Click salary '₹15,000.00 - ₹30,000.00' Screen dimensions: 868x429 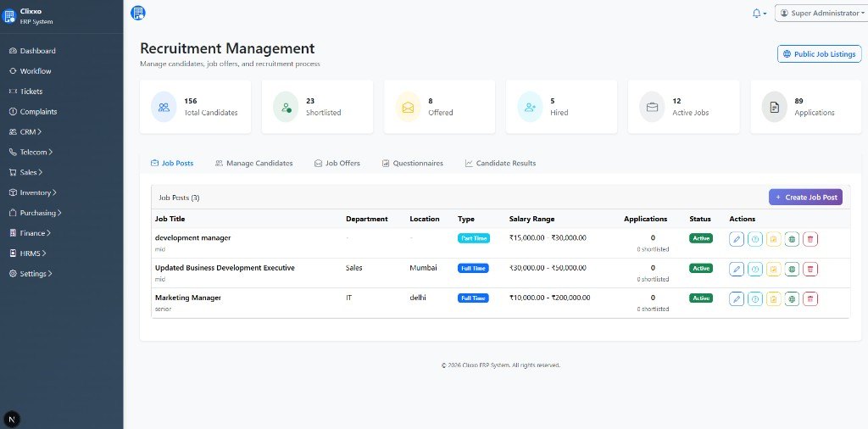pyautogui.click(x=548, y=237)
